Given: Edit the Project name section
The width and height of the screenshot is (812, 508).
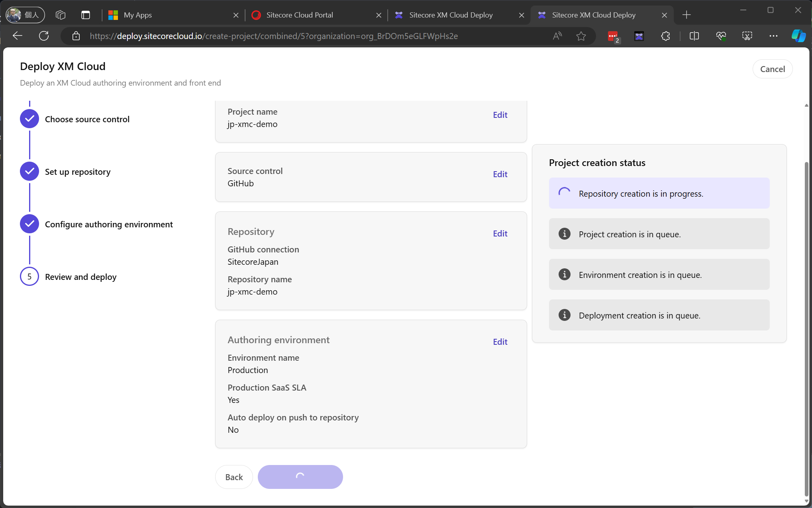Looking at the screenshot, I should [500, 115].
